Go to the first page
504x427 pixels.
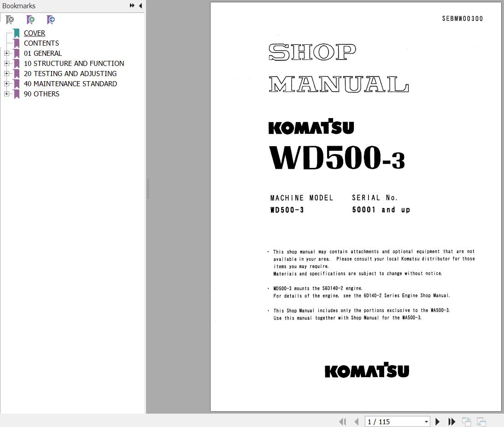coord(343,421)
